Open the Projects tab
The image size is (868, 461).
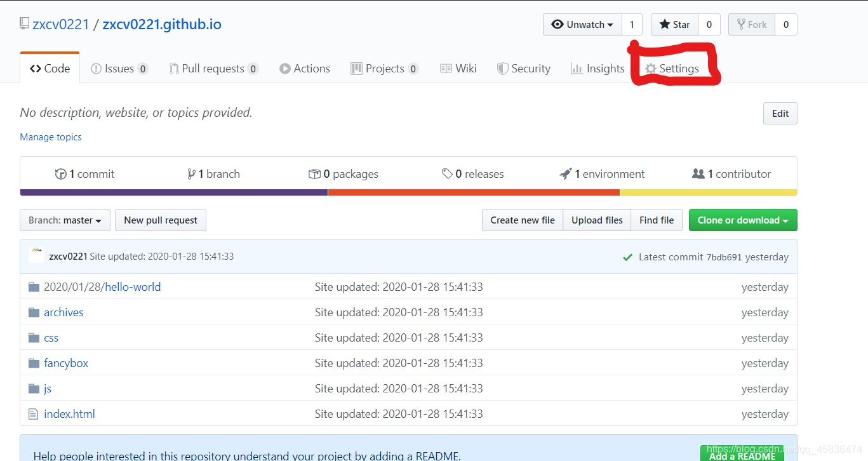385,69
